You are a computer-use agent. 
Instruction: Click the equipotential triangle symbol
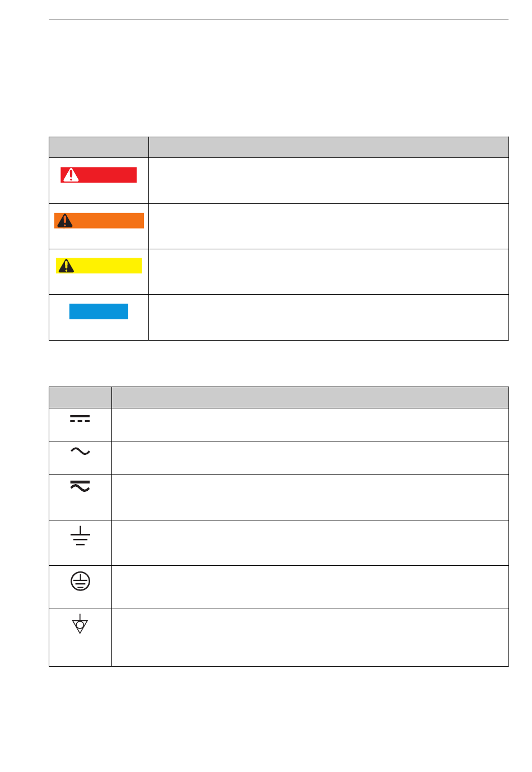coord(80,624)
